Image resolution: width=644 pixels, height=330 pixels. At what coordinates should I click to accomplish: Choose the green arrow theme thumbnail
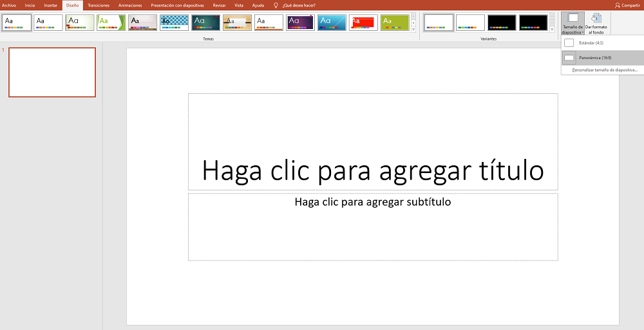coord(111,23)
